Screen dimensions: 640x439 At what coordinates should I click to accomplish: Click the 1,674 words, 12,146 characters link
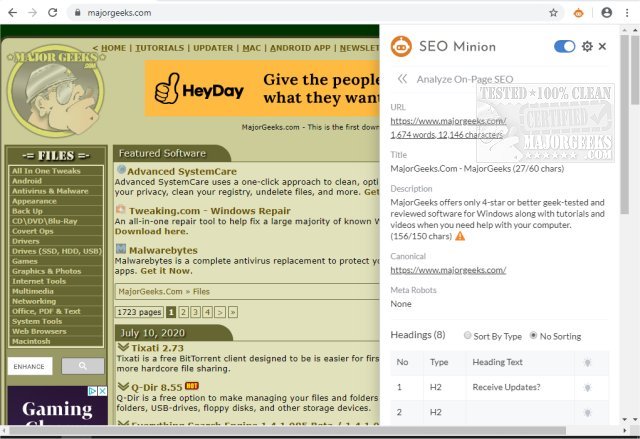point(447,134)
